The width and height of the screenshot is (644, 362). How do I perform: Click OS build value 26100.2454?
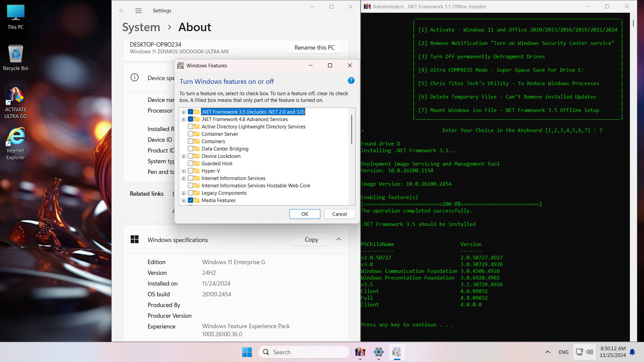pyautogui.click(x=217, y=294)
